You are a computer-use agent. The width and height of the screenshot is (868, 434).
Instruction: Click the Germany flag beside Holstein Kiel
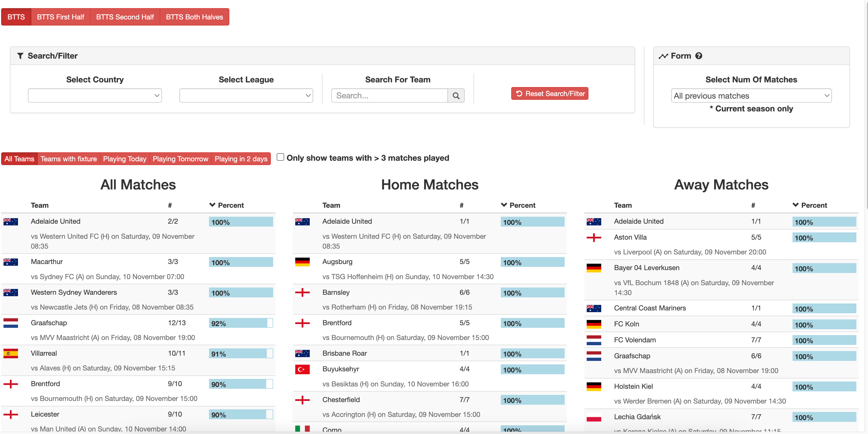tap(594, 386)
